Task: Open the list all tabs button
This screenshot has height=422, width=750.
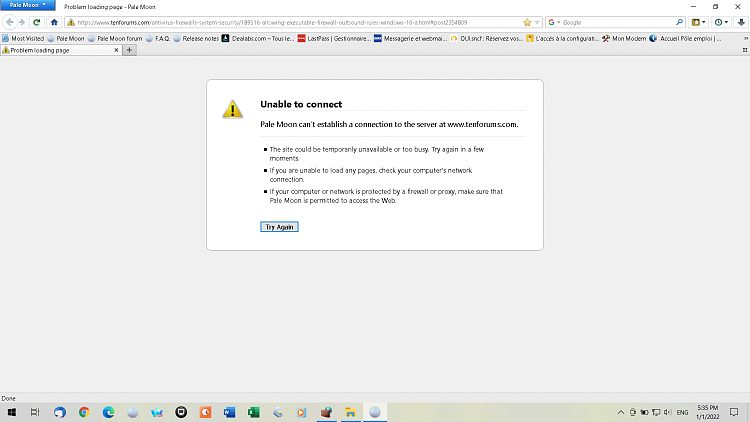Action: 745,50
